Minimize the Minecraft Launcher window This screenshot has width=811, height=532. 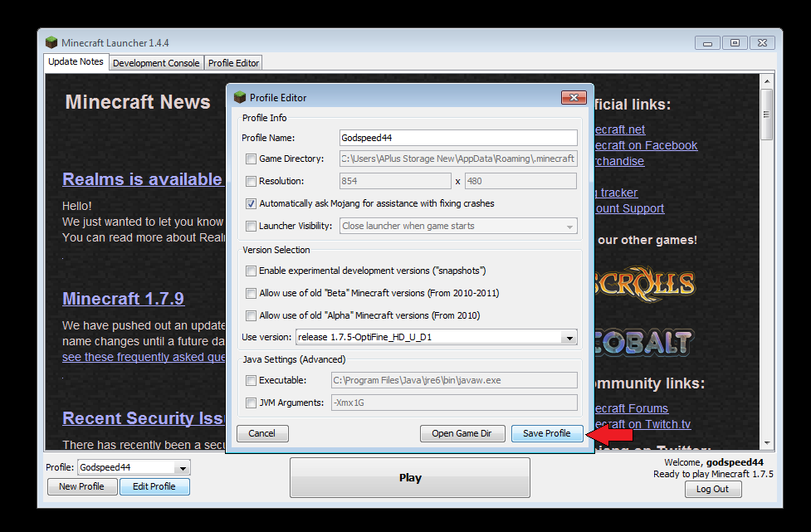point(707,43)
